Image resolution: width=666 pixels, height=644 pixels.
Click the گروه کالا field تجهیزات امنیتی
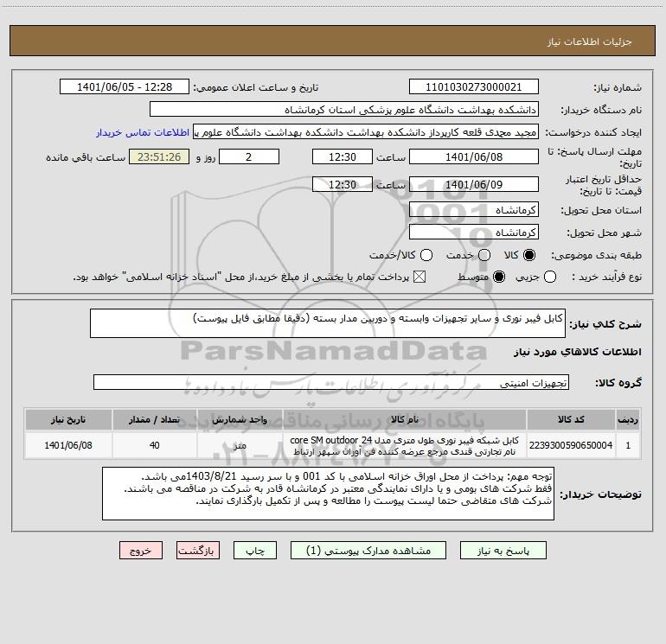click(x=331, y=382)
